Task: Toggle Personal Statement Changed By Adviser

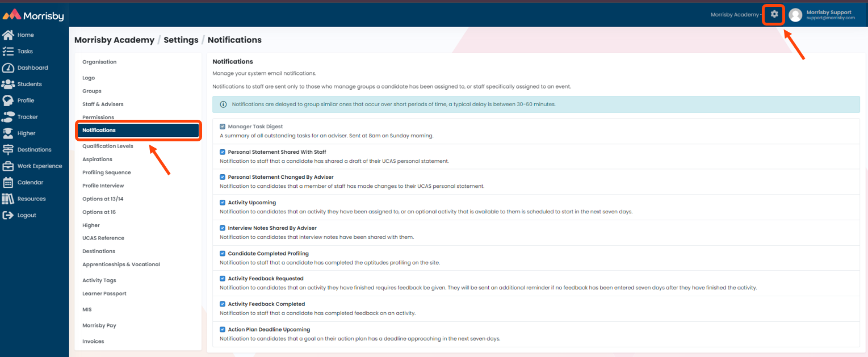Action: coord(223,177)
